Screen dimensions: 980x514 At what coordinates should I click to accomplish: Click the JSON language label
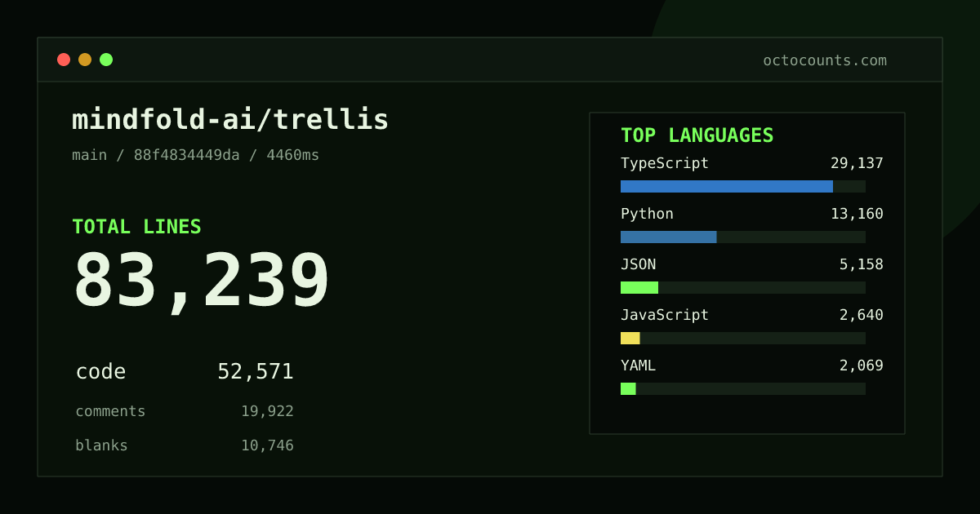tap(638, 264)
